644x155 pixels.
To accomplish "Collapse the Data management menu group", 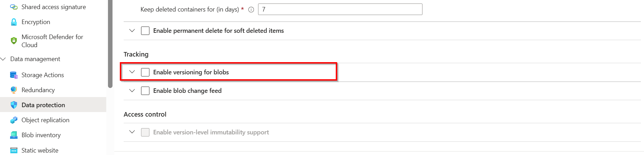I will pos(3,59).
